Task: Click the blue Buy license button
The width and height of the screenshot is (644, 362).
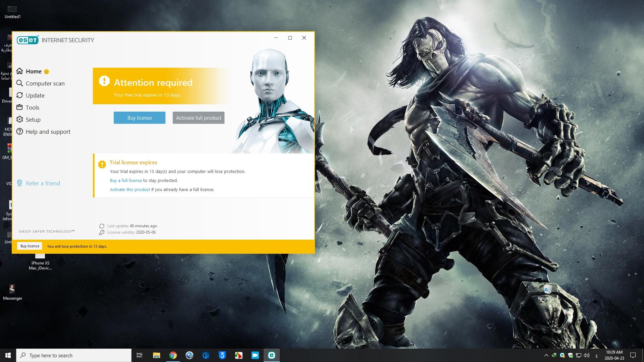Action: coord(140,118)
